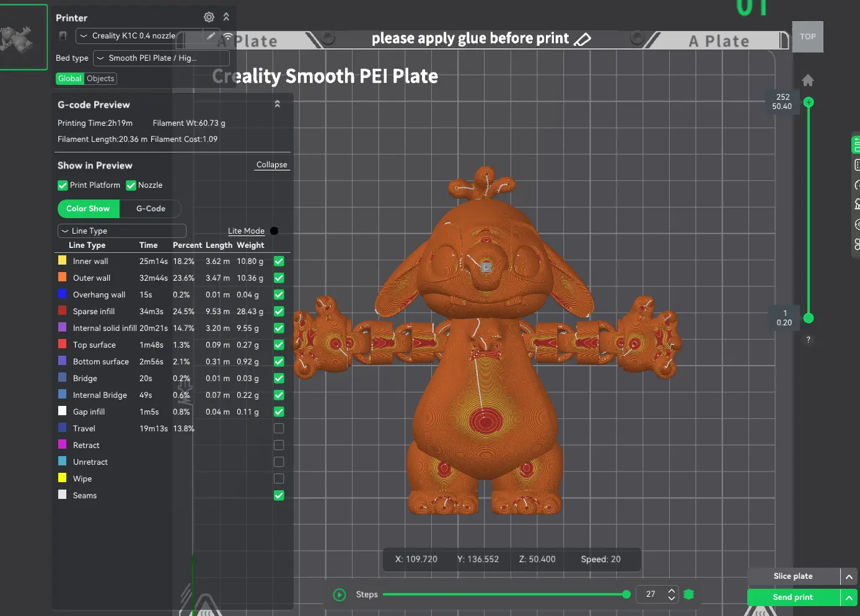Reset view with the home icon
Viewport: 860px width, 616px height.
point(808,81)
